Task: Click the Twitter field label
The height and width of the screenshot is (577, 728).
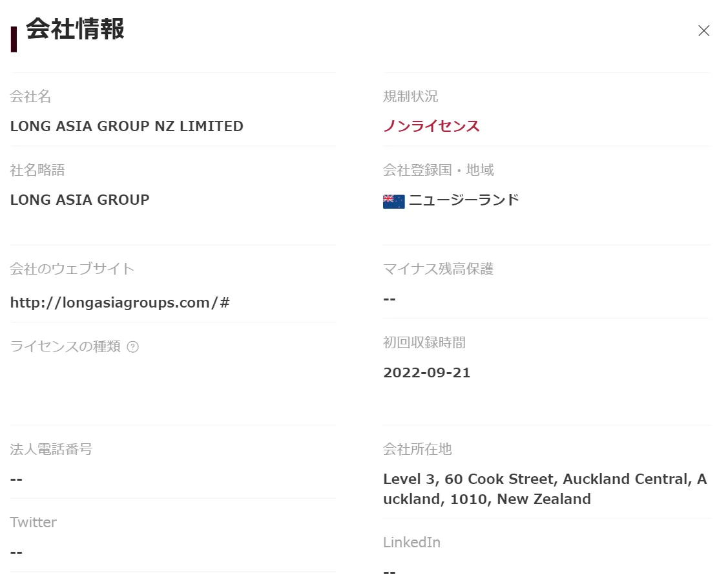Action: click(34, 522)
